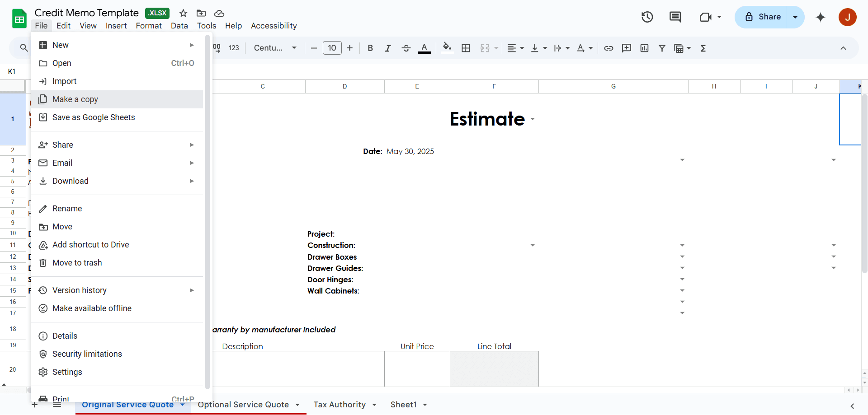Expand the Download submenu
The height and width of the screenshot is (415, 868).
[x=117, y=181]
